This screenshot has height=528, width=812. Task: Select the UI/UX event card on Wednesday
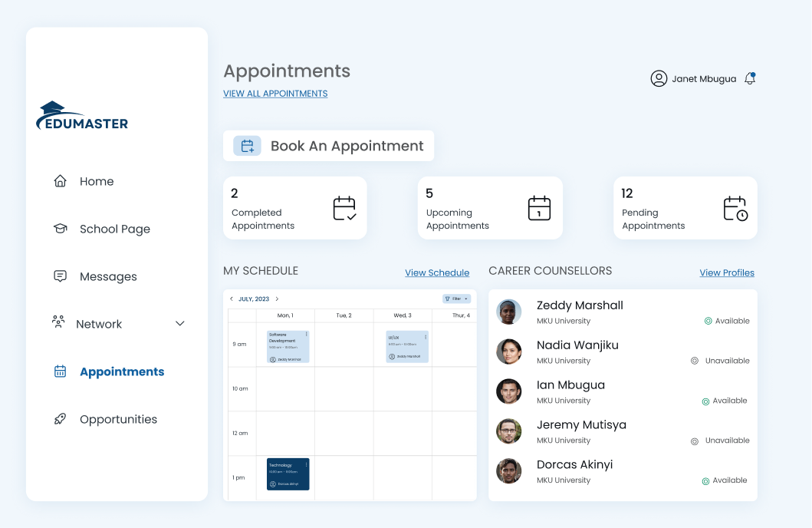406,345
